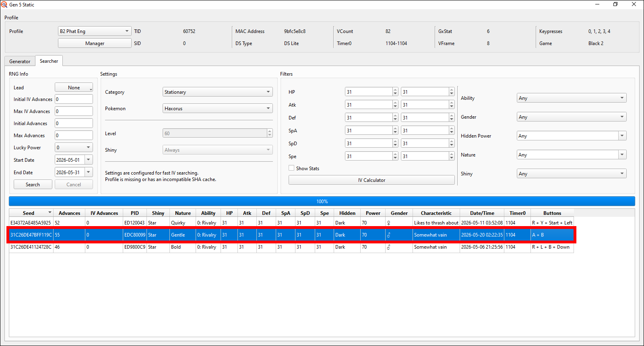Click the disabled Level spinbox showing 60

pyautogui.click(x=217, y=133)
